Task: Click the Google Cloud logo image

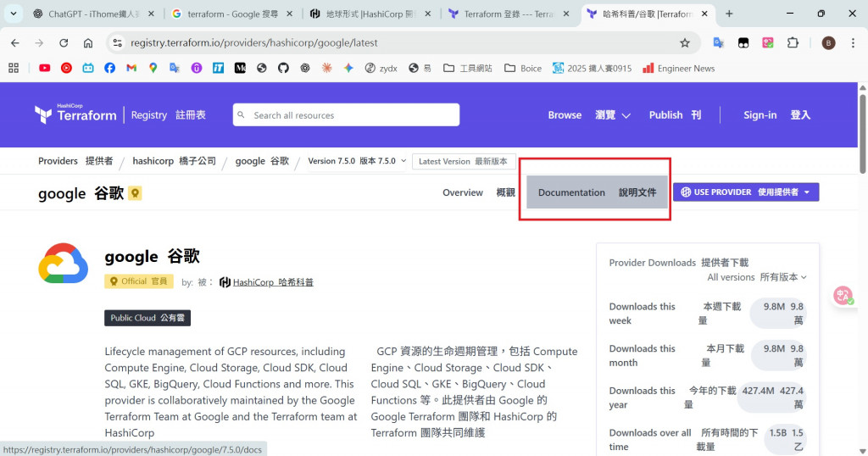Action: pyautogui.click(x=63, y=264)
